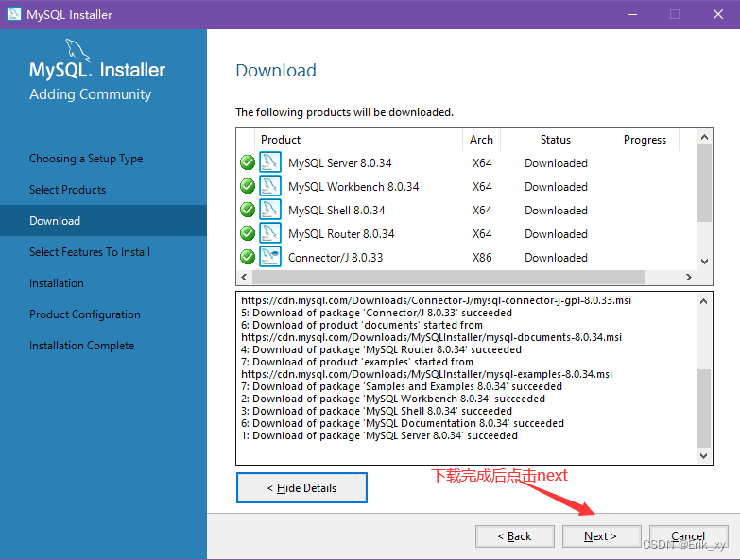The width and height of the screenshot is (740, 560).
Task: Click green checkmark beside MySQL Server 8.0.34
Action: point(248,162)
